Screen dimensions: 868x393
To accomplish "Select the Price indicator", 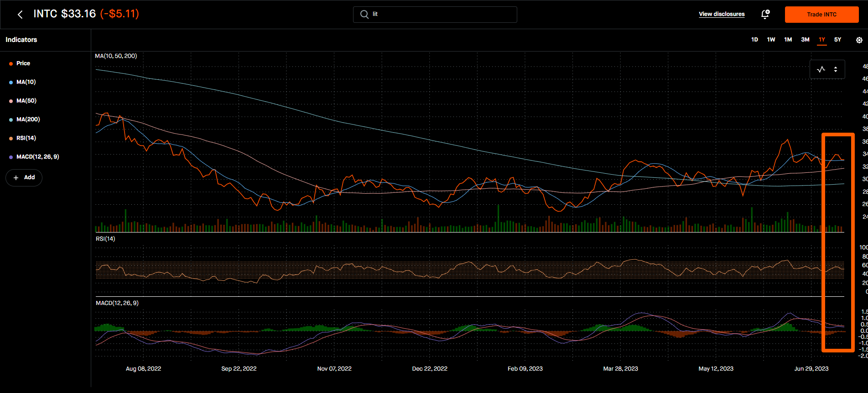I will 23,63.
